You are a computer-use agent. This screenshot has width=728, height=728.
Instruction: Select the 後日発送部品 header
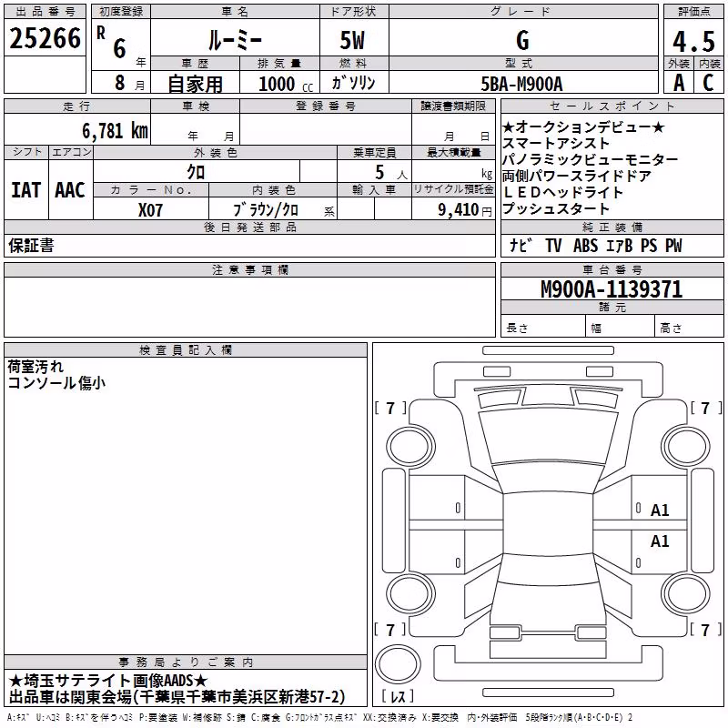coord(249,227)
